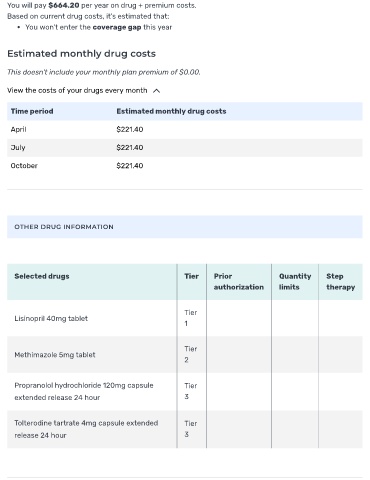Click the 'coverage gap' bold term
370x480 pixels.
117,27
